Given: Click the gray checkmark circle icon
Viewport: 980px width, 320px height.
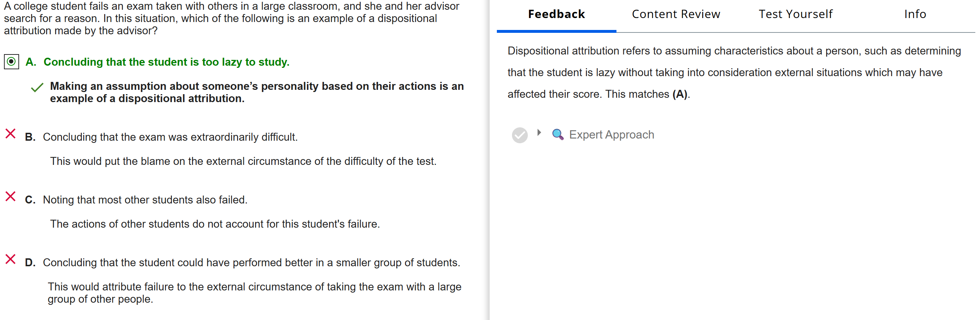Looking at the screenshot, I should coord(519,135).
